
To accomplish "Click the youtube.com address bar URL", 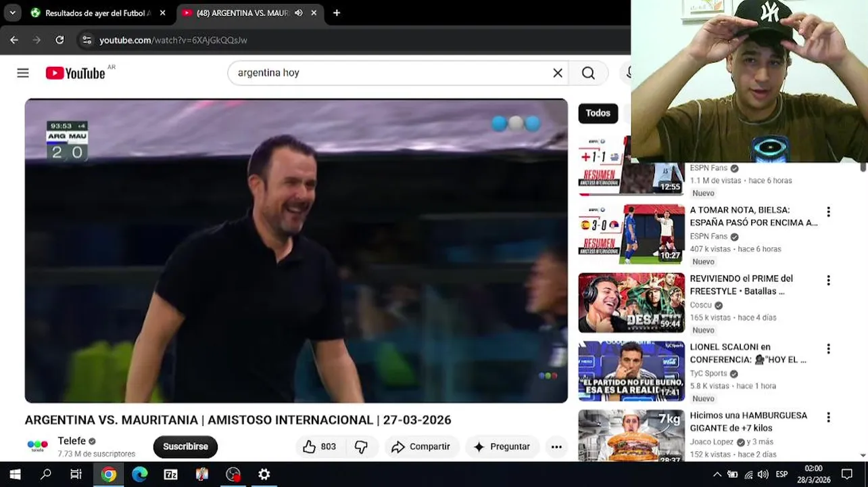I will point(173,40).
